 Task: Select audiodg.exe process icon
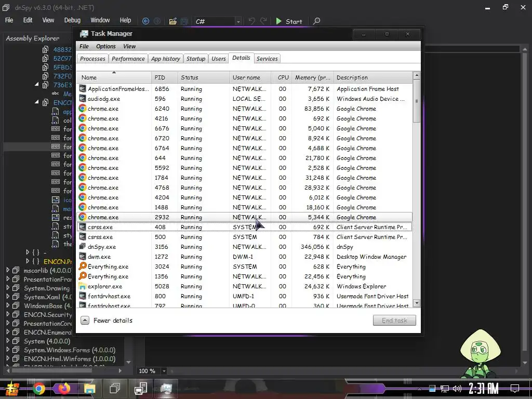[83, 98]
